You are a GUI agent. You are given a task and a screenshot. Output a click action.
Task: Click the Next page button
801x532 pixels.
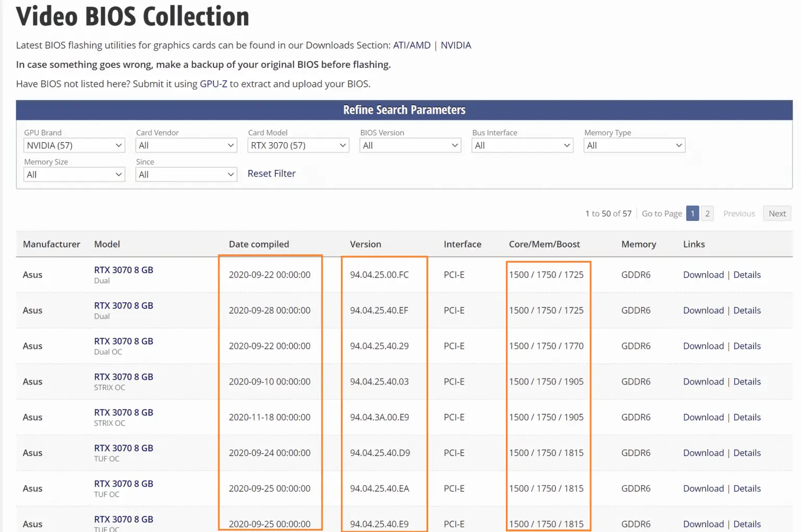[777, 214]
